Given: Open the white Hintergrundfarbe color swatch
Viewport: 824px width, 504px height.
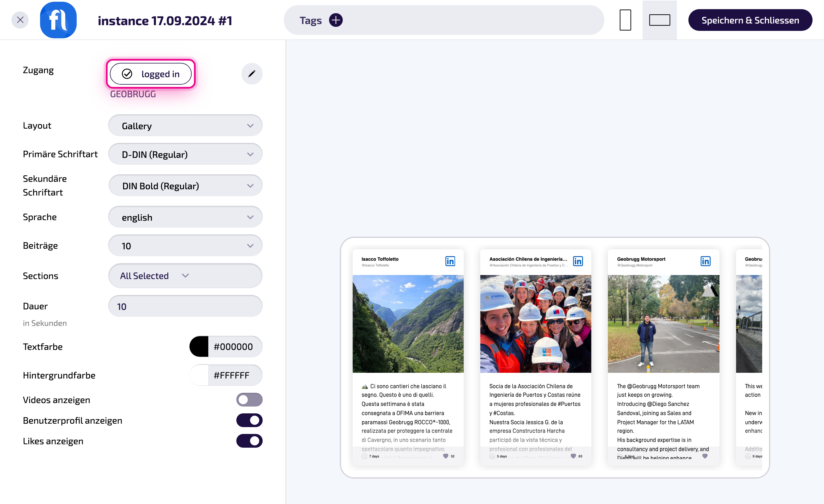Looking at the screenshot, I should click(x=199, y=375).
